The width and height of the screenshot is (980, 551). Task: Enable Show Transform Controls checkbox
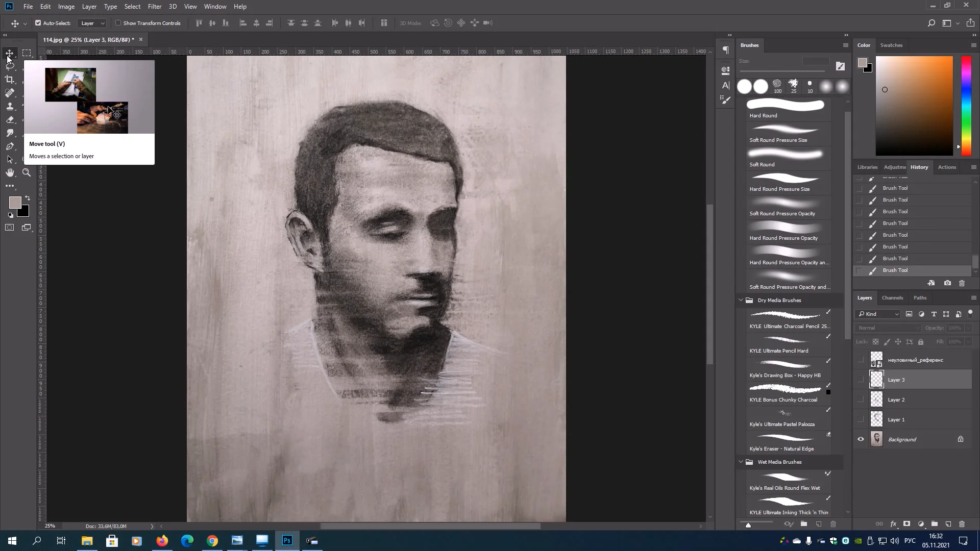pyautogui.click(x=118, y=23)
